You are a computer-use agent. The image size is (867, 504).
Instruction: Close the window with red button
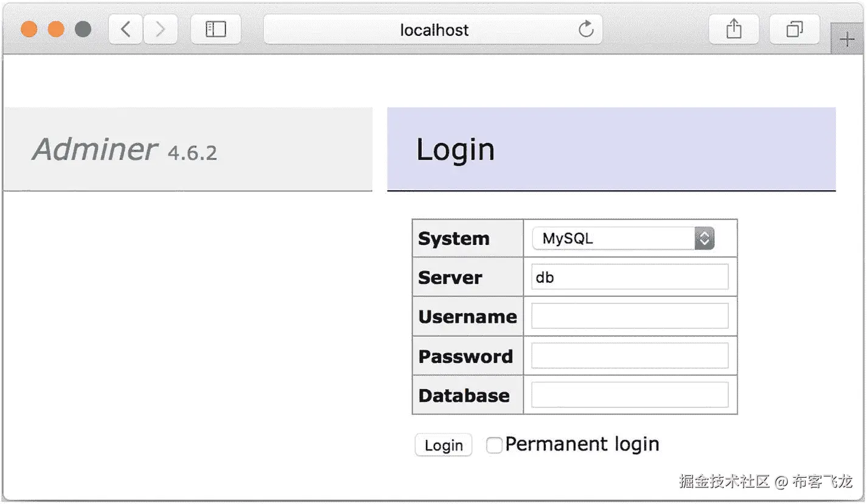29,29
